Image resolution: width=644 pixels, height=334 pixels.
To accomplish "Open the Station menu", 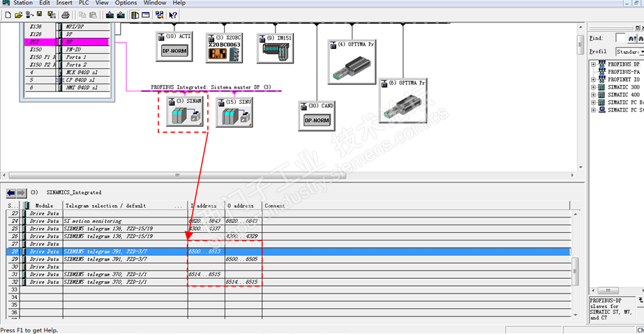I will 23,3.
